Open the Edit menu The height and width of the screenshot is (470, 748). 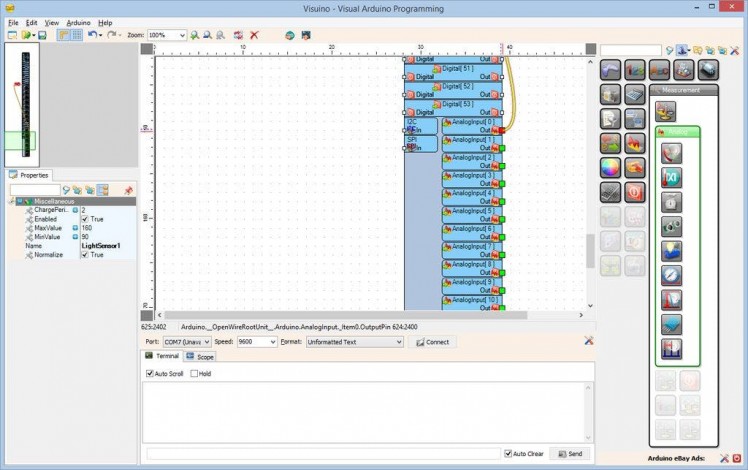coord(31,22)
